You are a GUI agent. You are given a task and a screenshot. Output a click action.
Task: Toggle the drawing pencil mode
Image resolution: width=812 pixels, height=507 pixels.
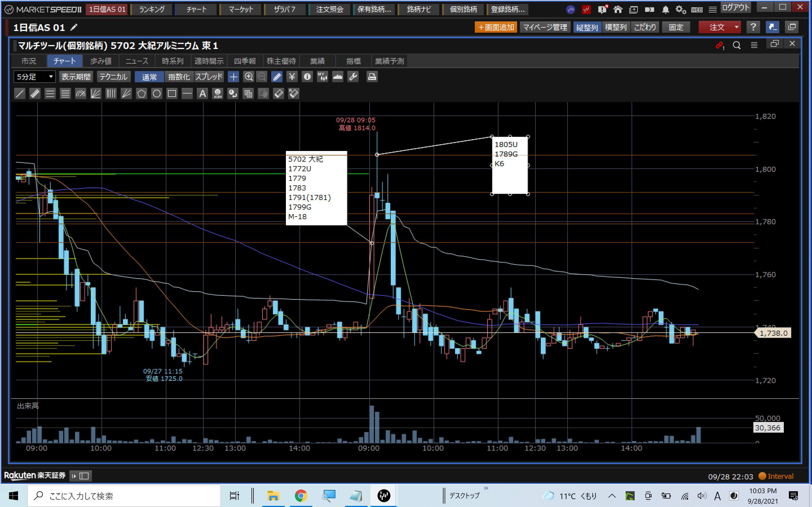(277, 77)
